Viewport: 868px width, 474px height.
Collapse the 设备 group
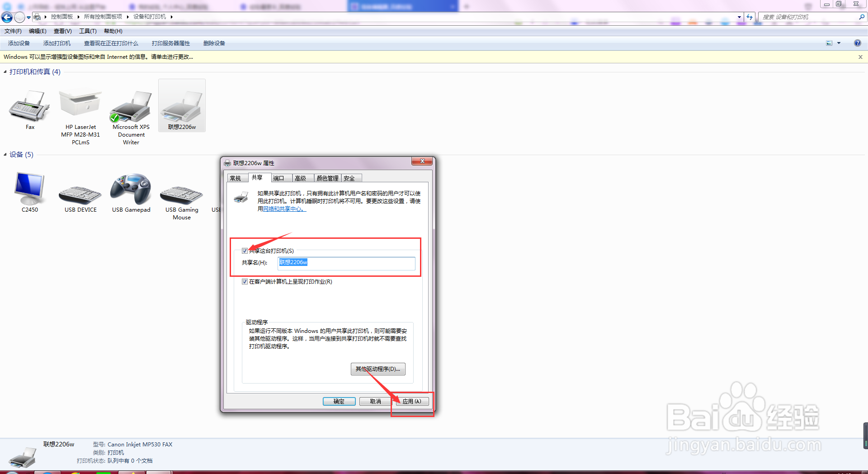coord(5,155)
